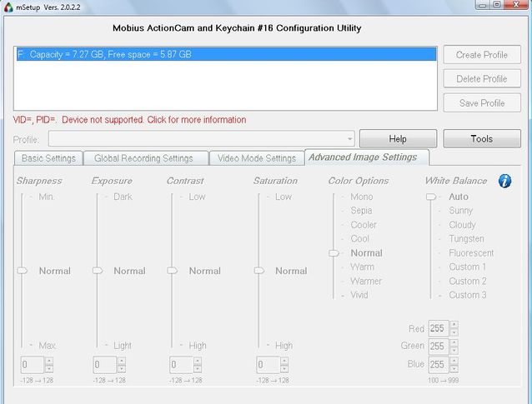Viewport: 532px width, 404px height.
Task: Select the Advanced Image Settings tab
Action: click(366, 157)
